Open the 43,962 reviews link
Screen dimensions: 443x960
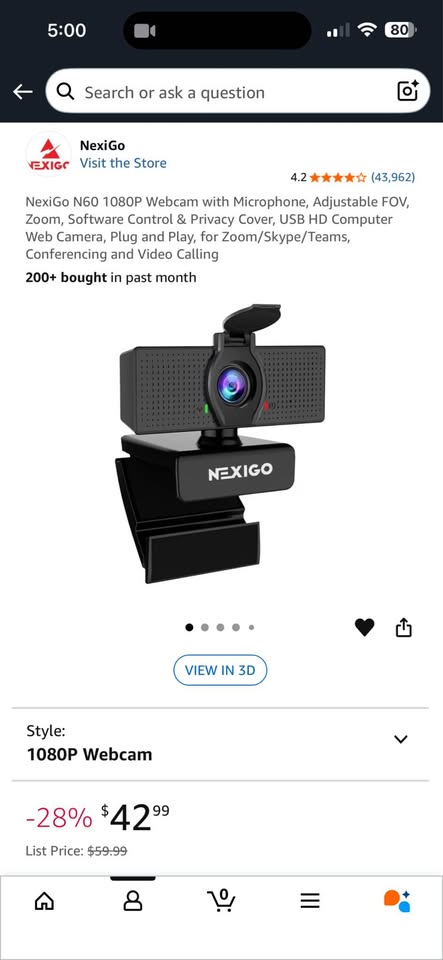[393, 178]
